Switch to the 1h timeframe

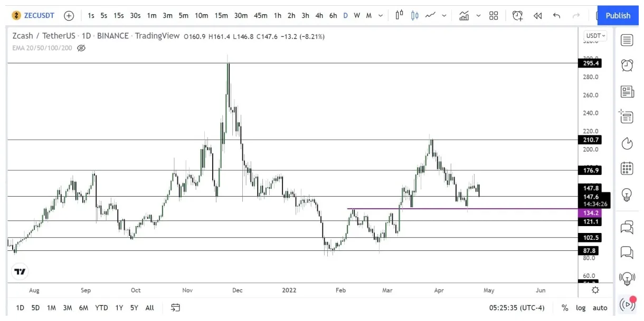click(x=278, y=16)
